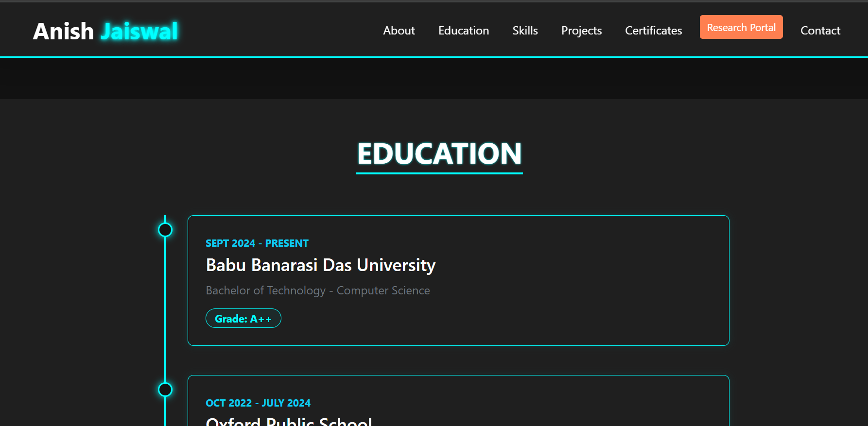Go to Education in the navbar

[463, 31]
